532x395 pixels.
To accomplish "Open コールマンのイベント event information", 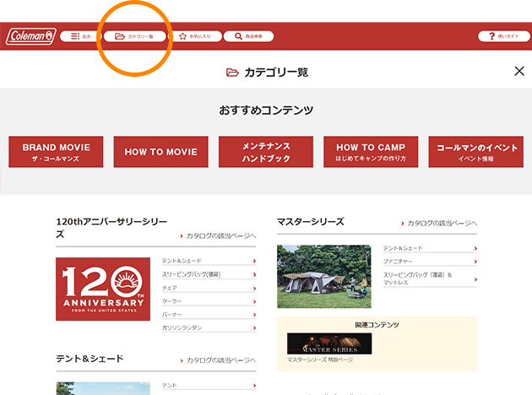I will (x=475, y=152).
